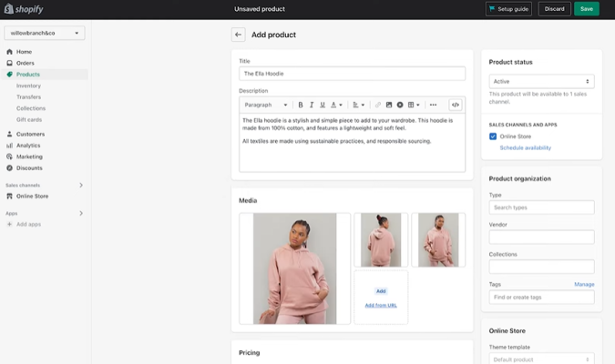Open the text alignment options

pos(358,105)
